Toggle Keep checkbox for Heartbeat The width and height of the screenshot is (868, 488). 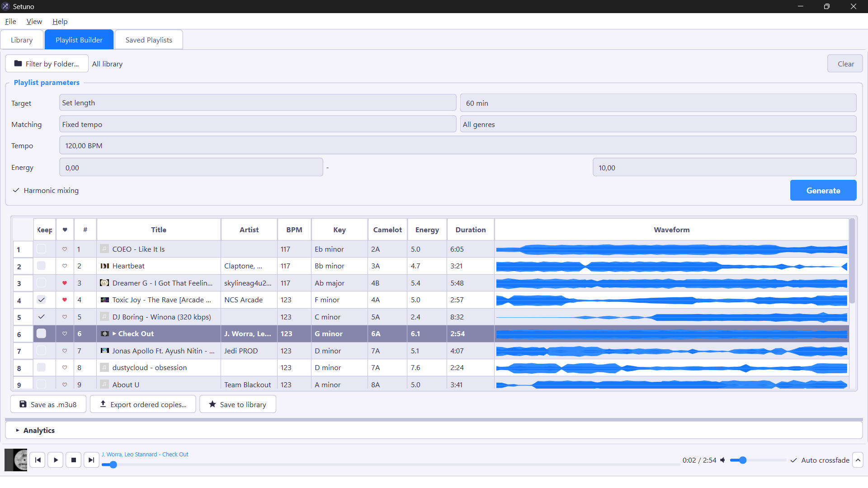[41, 266]
